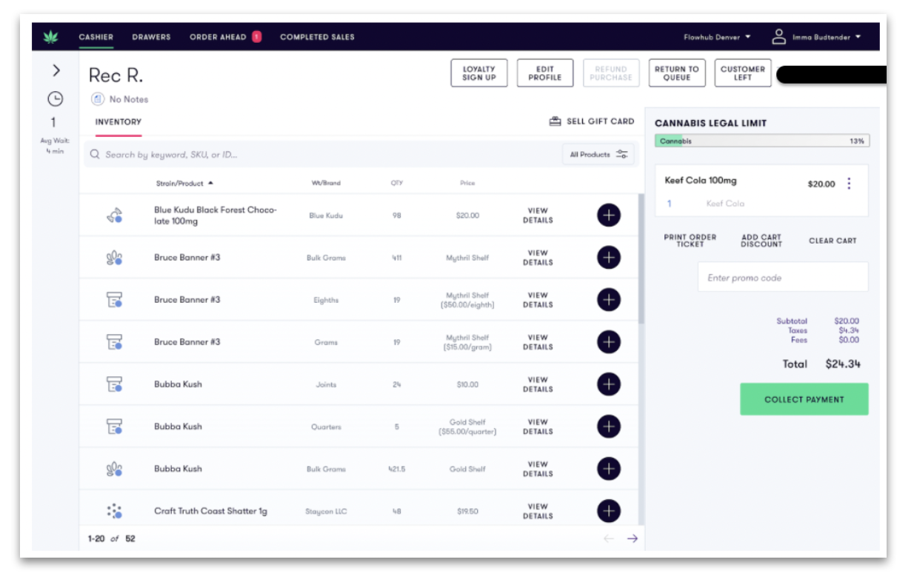View details for Bubba Kush Quarters
This screenshot has width=914, height=588.
click(538, 427)
